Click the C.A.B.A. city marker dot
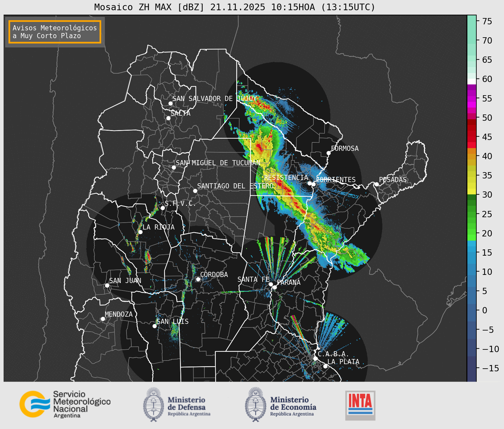The image size is (504, 429). coord(315,358)
